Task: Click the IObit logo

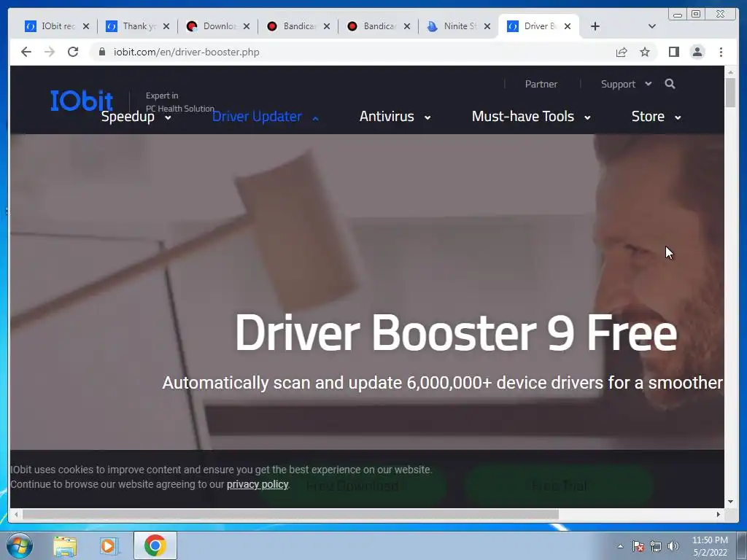Action: [x=82, y=101]
